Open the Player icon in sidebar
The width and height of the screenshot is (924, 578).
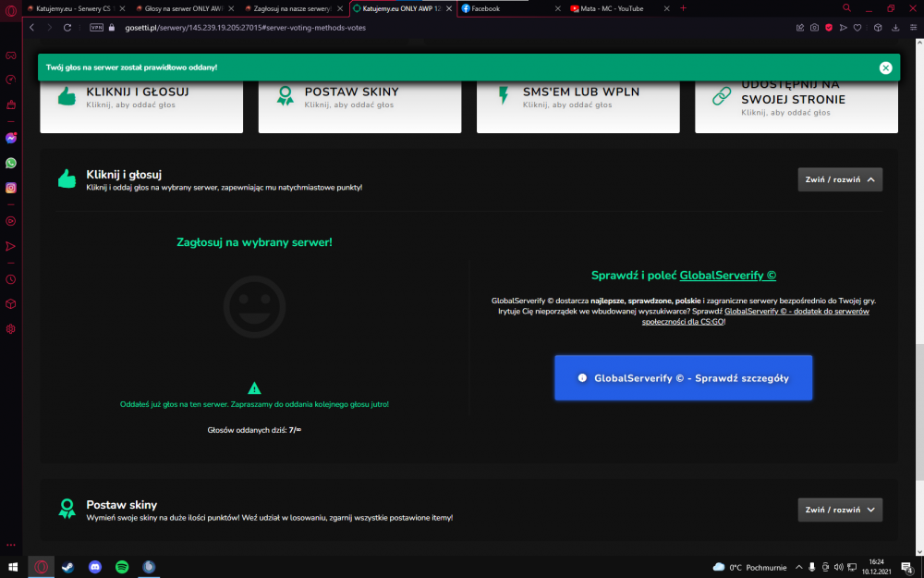10,221
